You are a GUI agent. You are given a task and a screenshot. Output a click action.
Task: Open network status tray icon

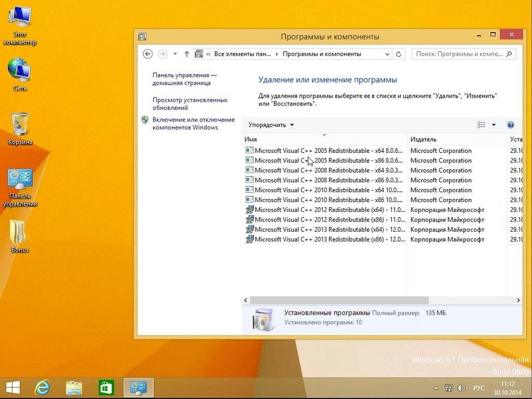coord(449,388)
